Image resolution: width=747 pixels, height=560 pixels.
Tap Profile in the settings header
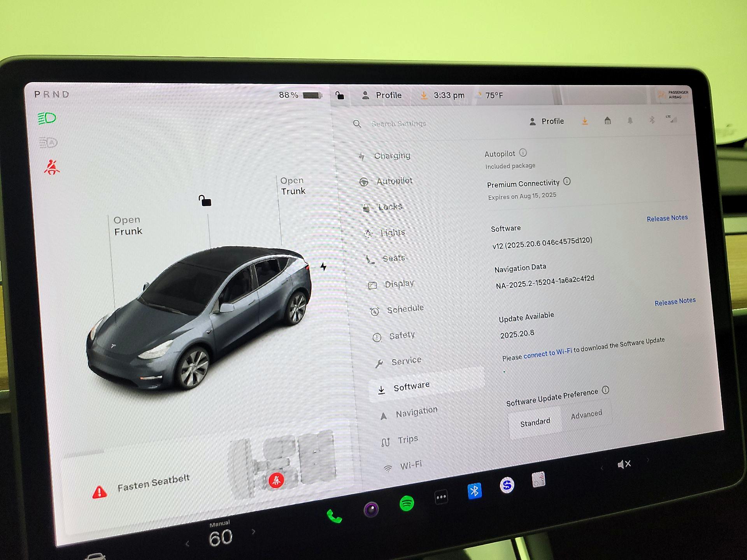(x=546, y=121)
